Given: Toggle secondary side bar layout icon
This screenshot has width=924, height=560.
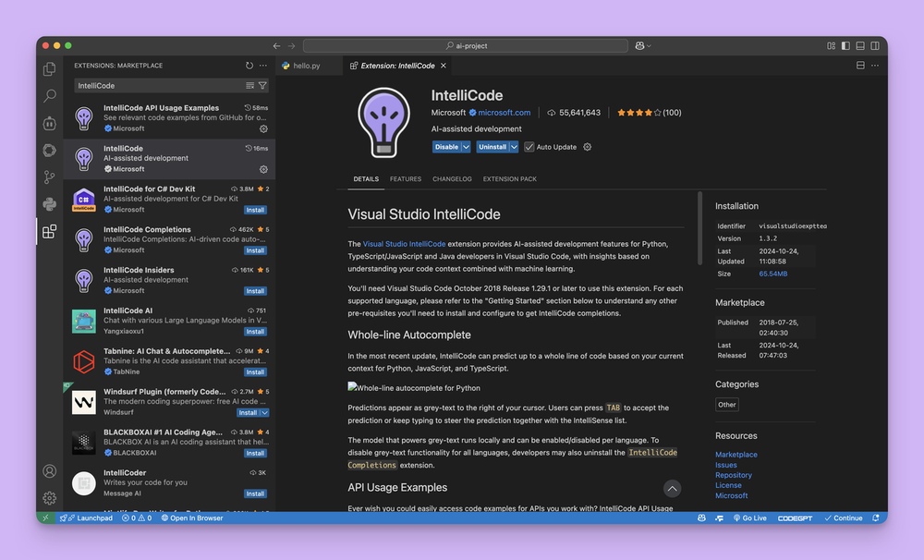Looking at the screenshot, I should click(x=875, y=45).
